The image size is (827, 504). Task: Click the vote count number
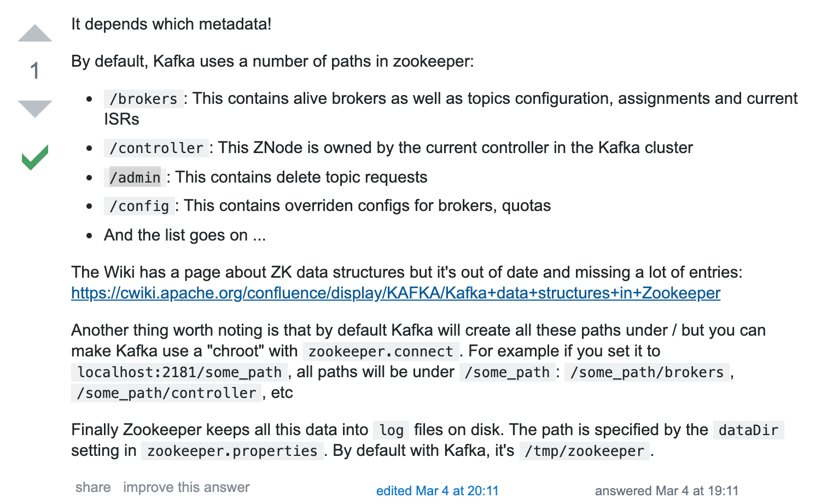pos(35,71)
